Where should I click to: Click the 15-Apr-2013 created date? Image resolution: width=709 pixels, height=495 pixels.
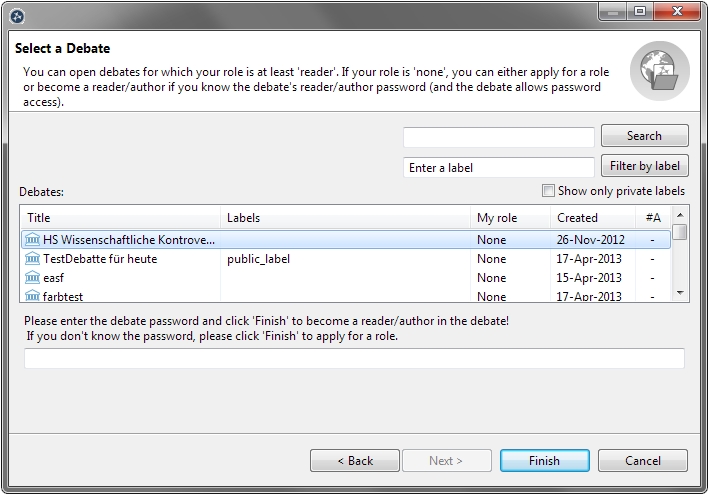click(589, 278)
